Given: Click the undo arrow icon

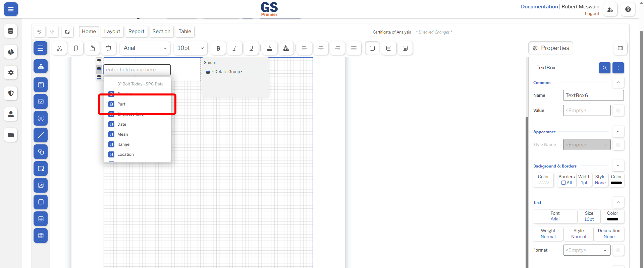Looking at the screenshot, I should tap(39, 32).
